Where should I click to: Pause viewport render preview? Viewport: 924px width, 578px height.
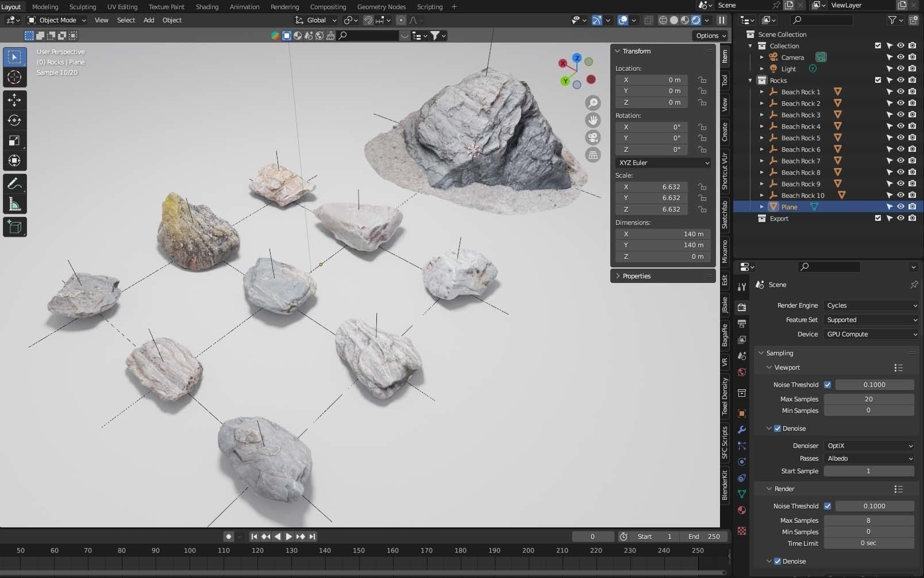pos(722,20)
